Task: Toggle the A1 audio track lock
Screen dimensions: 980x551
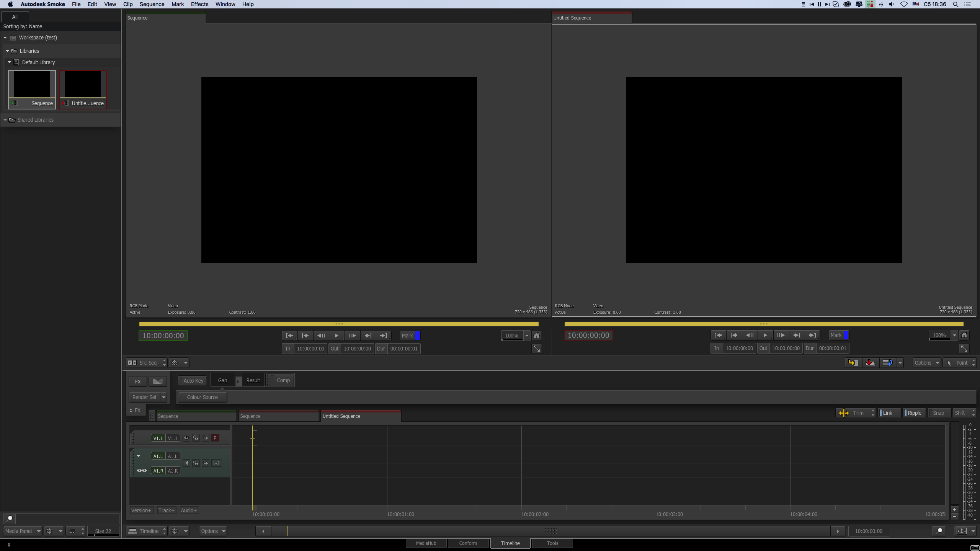Action: 196,463
